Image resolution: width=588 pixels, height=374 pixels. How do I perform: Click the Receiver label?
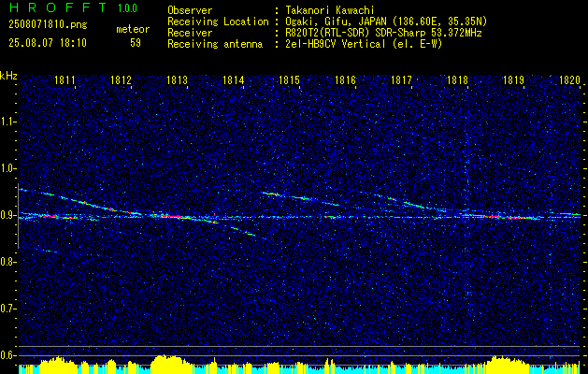click(190, 33)
